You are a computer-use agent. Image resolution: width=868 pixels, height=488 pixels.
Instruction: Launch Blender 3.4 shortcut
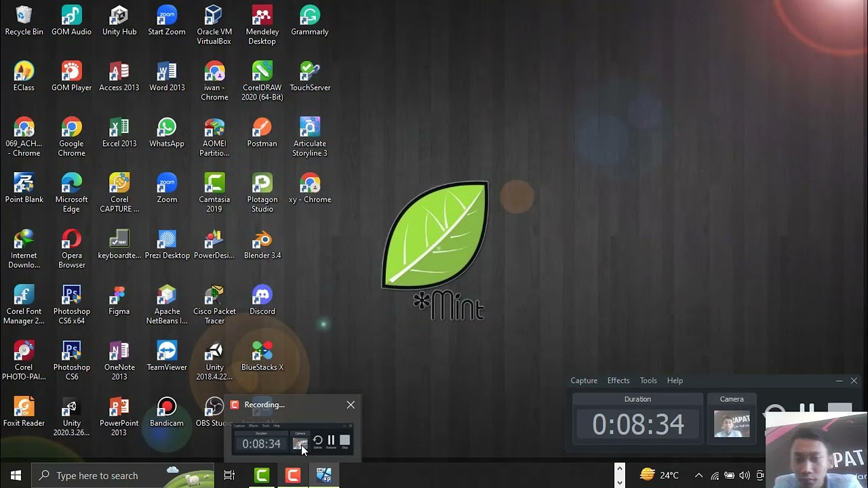[262, 245]
